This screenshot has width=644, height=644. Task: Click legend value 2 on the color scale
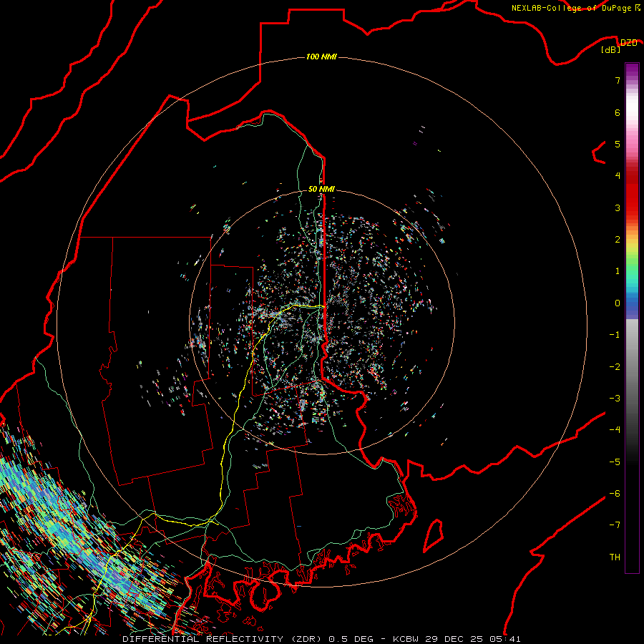618,240
